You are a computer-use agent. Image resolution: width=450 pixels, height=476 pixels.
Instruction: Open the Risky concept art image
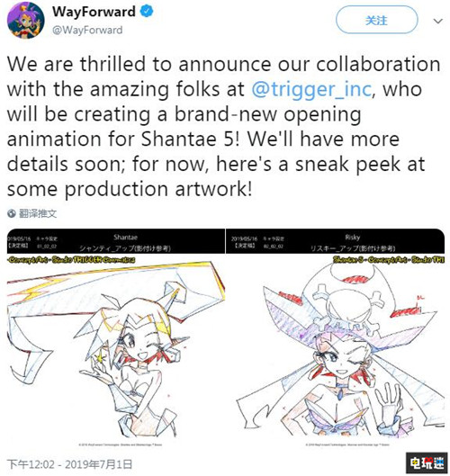335,338
